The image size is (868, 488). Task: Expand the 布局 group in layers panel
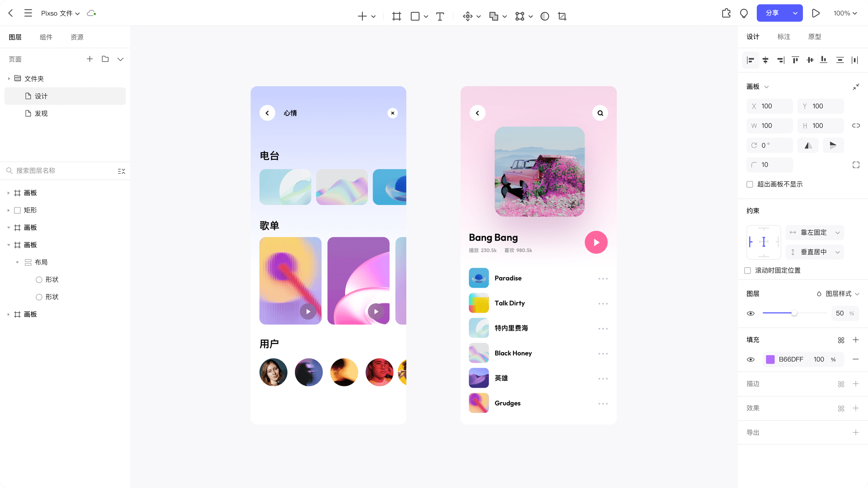(17, 262)
